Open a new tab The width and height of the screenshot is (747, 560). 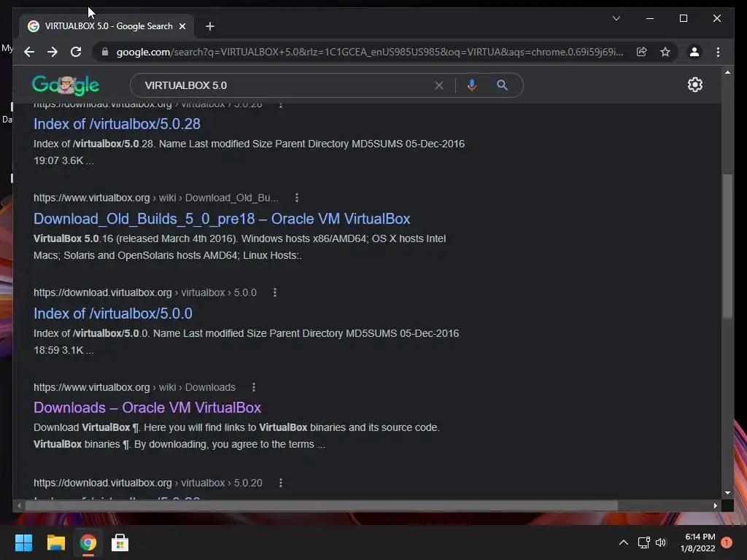[x=210, y=26]
